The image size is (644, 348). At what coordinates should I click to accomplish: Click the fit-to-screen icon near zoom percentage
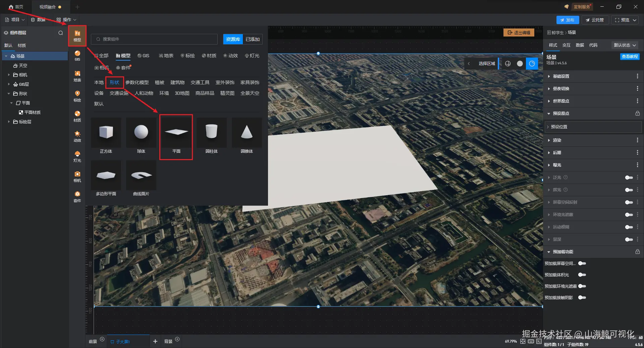click(x=523, y=341)
